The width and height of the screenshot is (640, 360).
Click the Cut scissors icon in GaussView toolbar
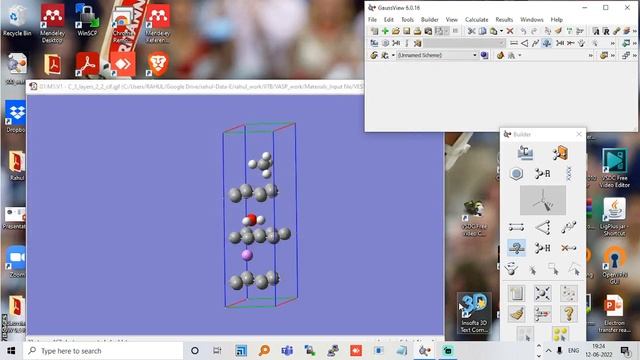(471, 31)
